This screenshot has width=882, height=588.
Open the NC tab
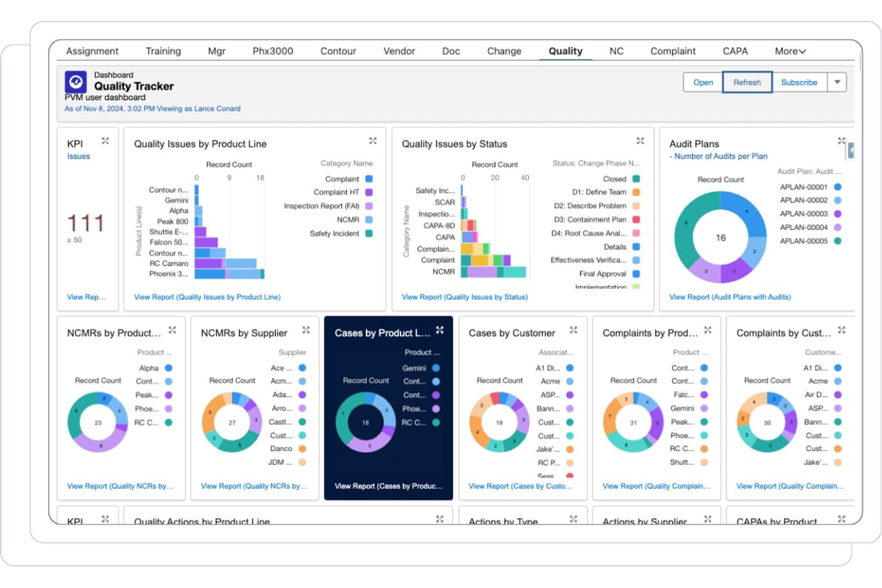pos(617,51)
